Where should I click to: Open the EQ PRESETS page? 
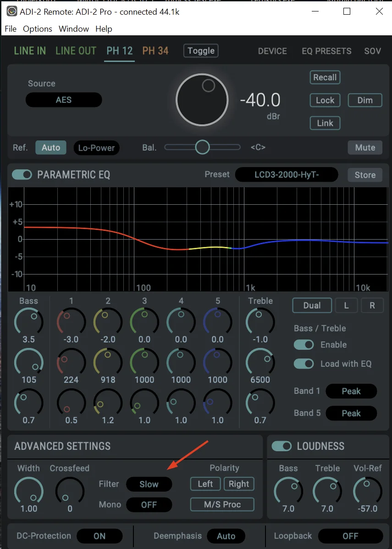tap(326, 51)
